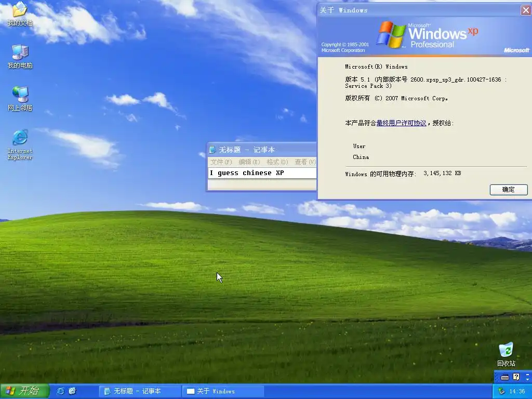Open the 文件(F) menu in Notepad
Image resolution: width=532 pixels, height=399 pixels.
[221, 162]
